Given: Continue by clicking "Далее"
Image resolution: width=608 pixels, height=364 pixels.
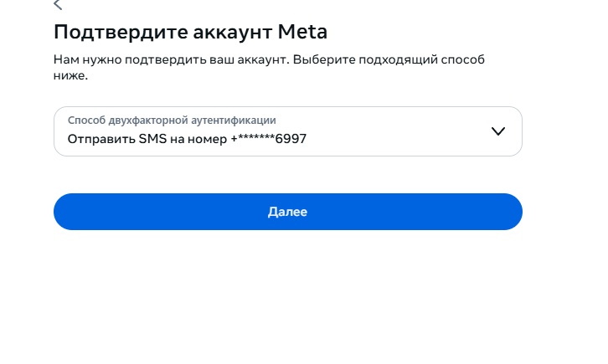Looking at the screenshot, I should (287, 212).
